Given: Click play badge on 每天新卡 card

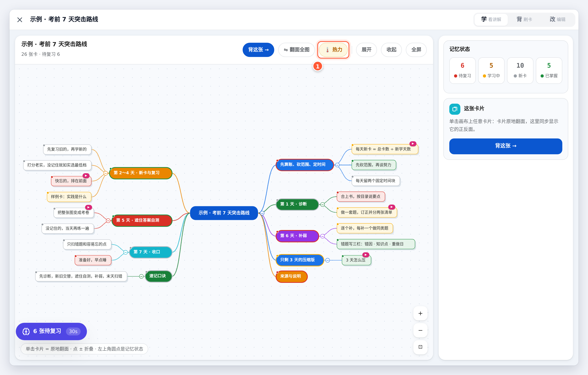Looking at the screenshot, I should [413, 144].
